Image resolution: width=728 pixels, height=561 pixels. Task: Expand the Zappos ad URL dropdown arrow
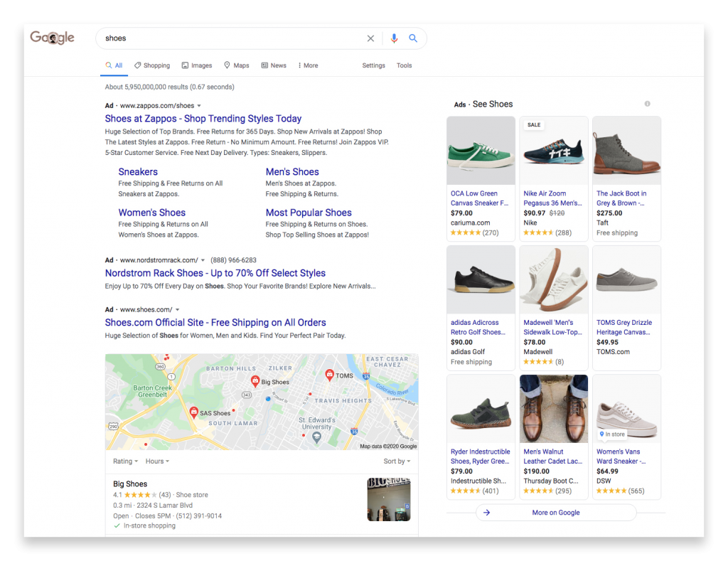199,106
